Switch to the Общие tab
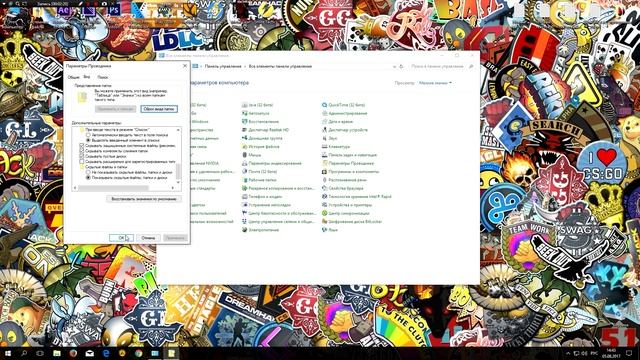The width and height of the screenshot is (640, 360). pos(73,77)
